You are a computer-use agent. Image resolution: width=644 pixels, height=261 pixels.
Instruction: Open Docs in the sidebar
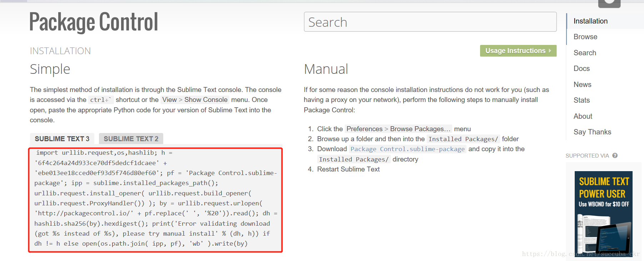(x=581, y=68)
